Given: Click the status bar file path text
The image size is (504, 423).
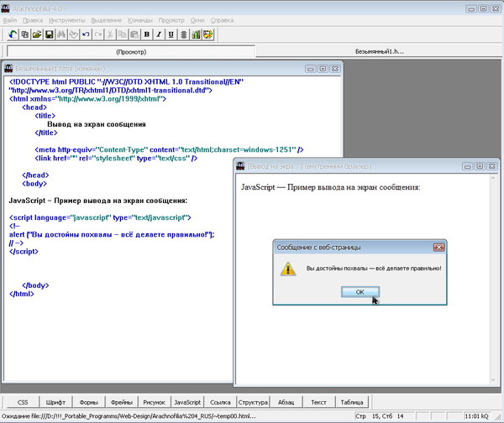Looking at the screenshot, I should click(129, 416).
